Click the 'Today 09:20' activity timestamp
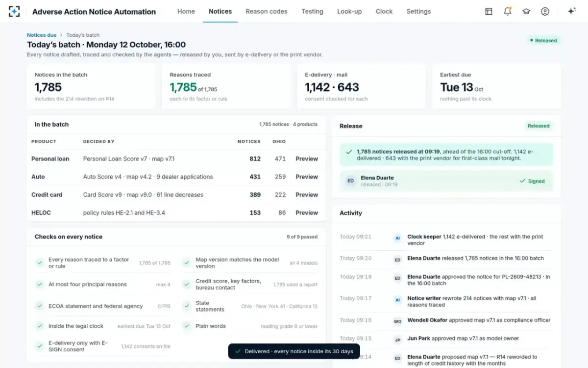Image resolution: width=588 pixels, height=368 pixels. pyautogui.click(x=356, y=259)
